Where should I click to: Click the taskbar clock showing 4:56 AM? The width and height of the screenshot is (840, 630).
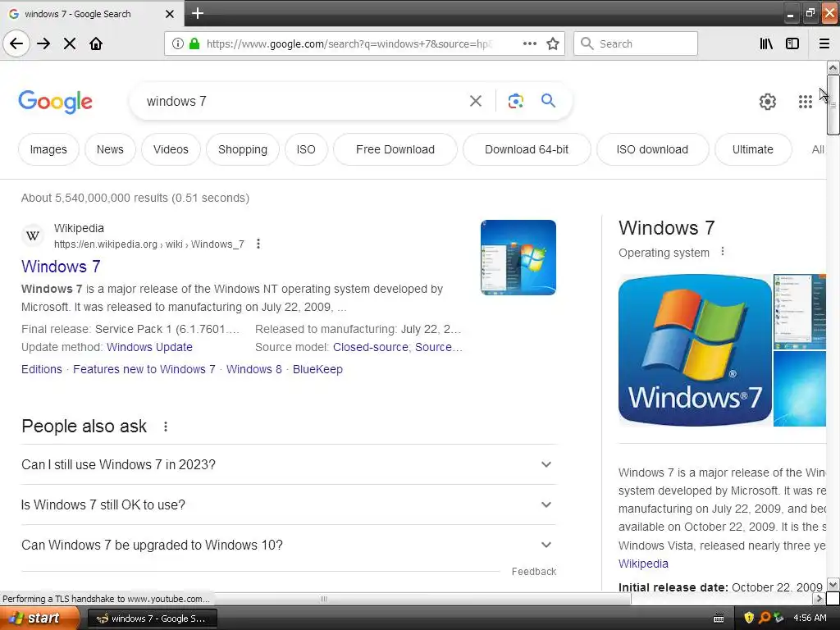tap(810, 618)
